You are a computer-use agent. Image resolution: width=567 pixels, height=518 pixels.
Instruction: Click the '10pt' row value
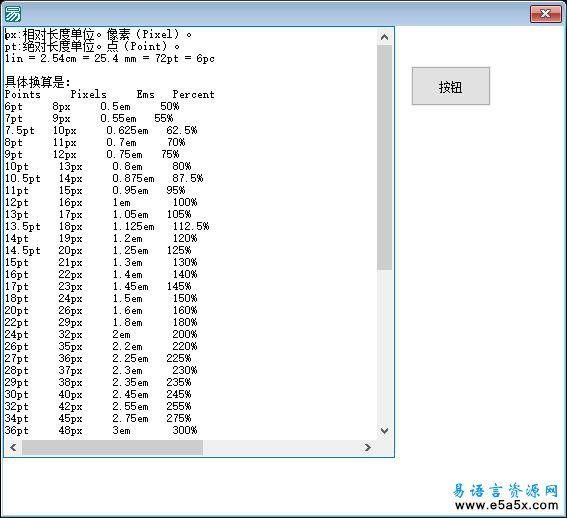point(17,166)
